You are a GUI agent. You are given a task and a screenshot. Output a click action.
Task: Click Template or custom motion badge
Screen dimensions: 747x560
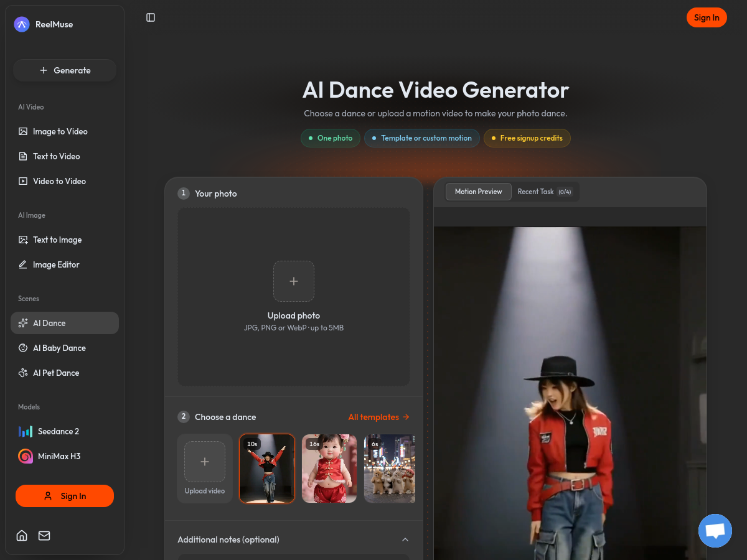coord(422,138)
